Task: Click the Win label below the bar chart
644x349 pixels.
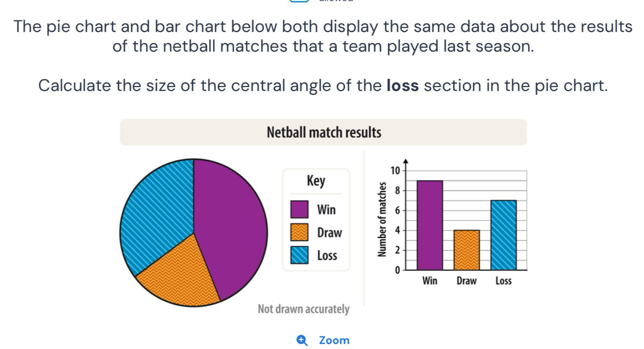Action: click(x=430, y=281)
